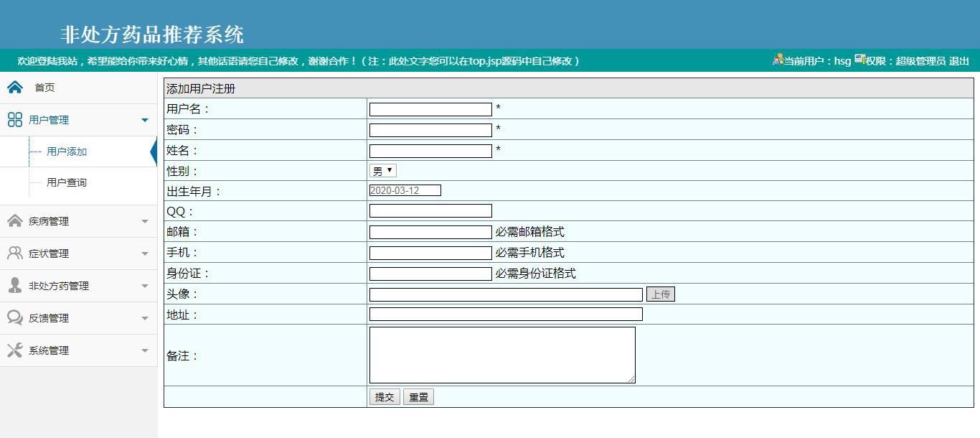Screen dimensions: 980x438
Task: Click the 重置 reset button
Action: [418, 397]
